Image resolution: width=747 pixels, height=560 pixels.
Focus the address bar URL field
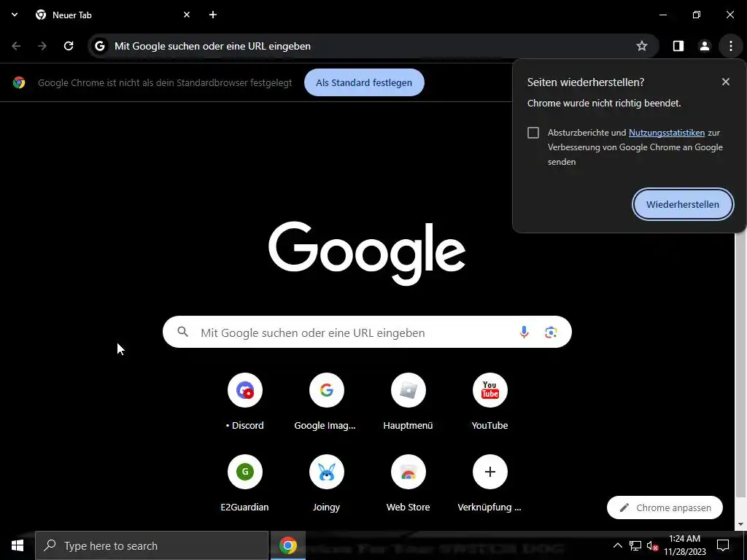point(373,46)
